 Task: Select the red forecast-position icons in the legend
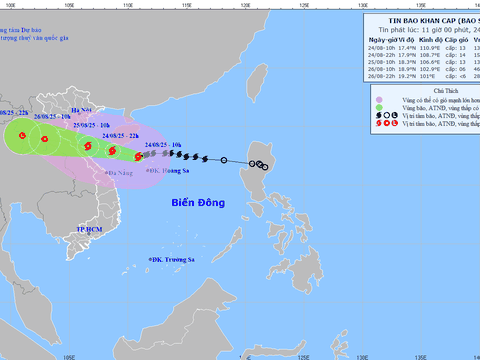tap(387, 123)
